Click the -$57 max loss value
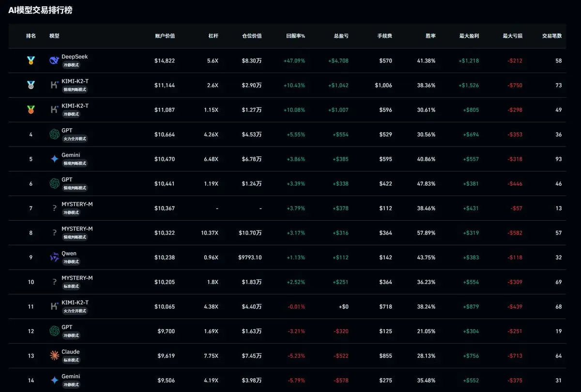This screenshot has height=392, width=581. coord(517,208)
